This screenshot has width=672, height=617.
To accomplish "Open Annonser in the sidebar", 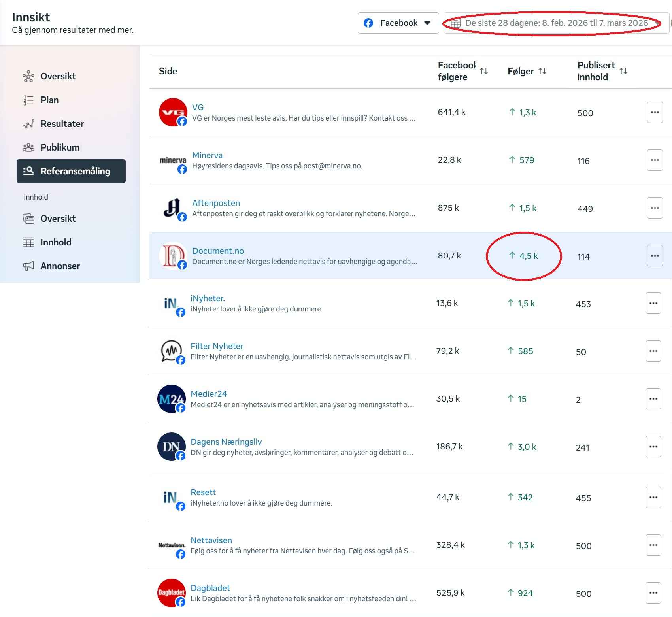I will pos(60,266).
